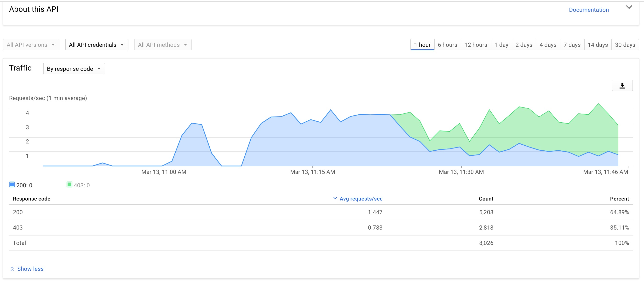Select the 2 days time range

(524, 45)
